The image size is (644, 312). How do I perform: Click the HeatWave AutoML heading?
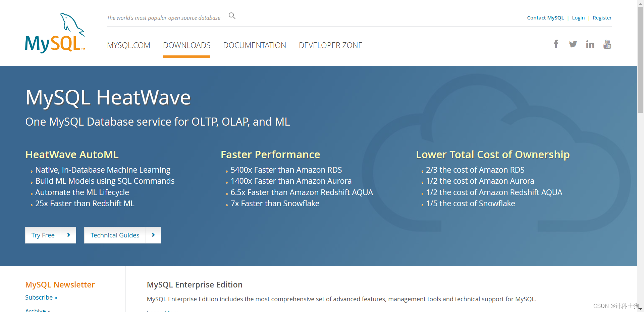[x=72, y=154]
